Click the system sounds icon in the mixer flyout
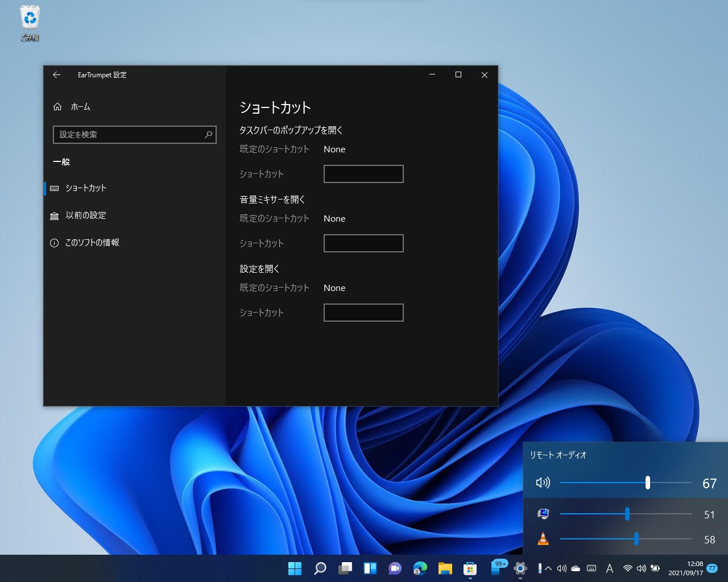Image resolution: width=728 pixels, height=582 pixels. [543, 513]
